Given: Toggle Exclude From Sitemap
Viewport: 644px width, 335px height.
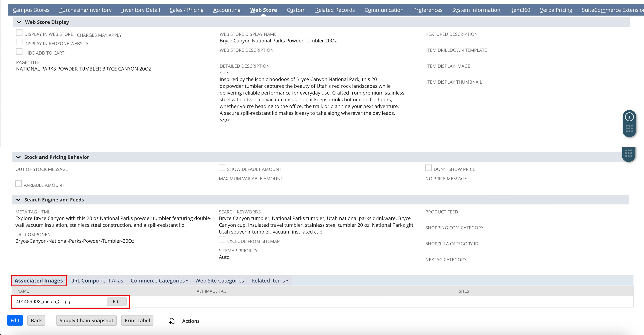Looking at the screenshot, I should point(222,240).
